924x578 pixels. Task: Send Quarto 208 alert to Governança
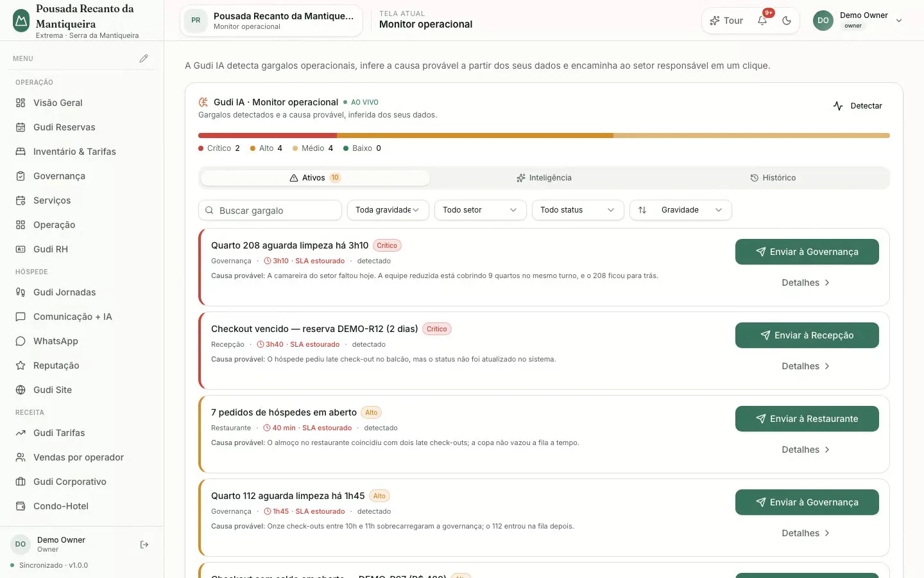[x=807, y=252]
